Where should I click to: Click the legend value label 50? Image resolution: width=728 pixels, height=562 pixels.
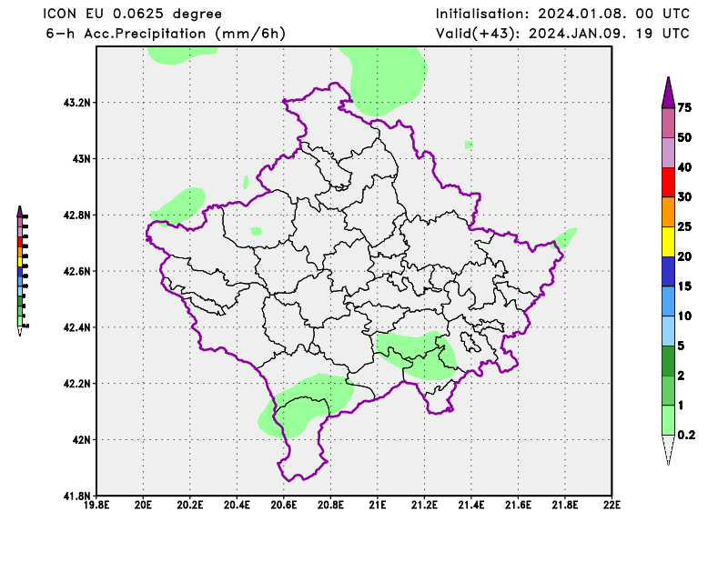684,137
